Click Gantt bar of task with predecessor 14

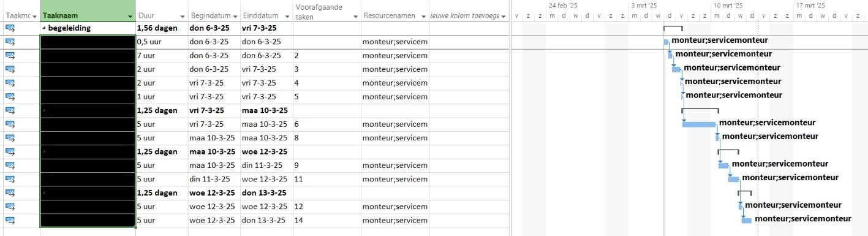tap(746, 220)
